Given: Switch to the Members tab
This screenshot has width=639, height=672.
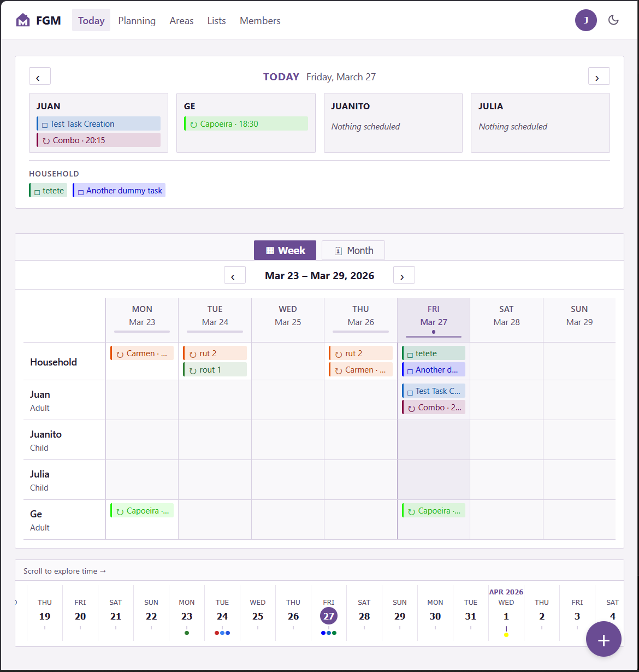Looking at the screenshot, I should [x=260, y=20].
